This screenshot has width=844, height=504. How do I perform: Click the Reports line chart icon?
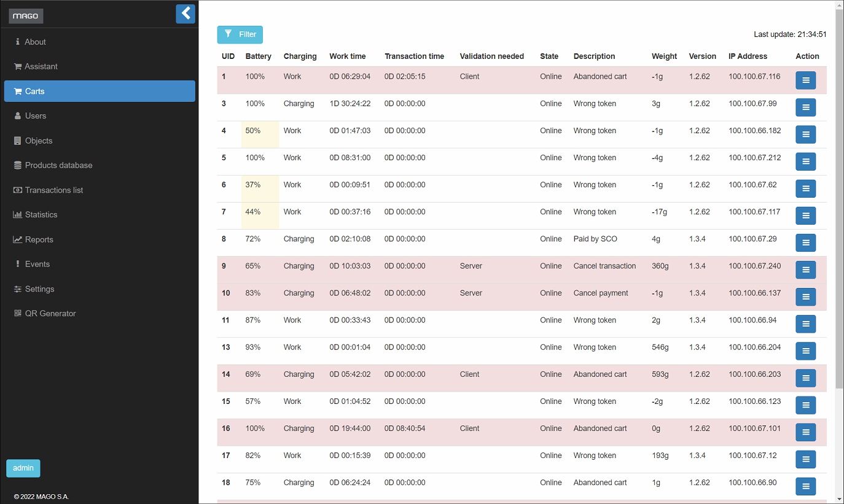point(18,239)
